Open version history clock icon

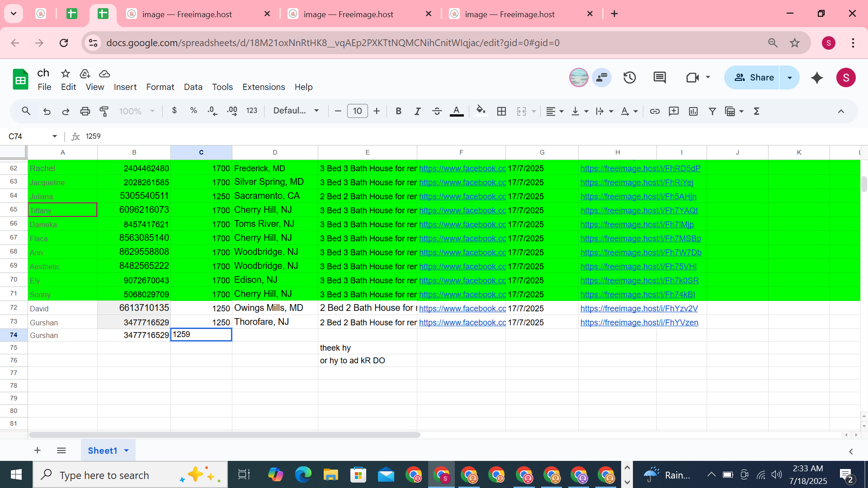point(629,78)
